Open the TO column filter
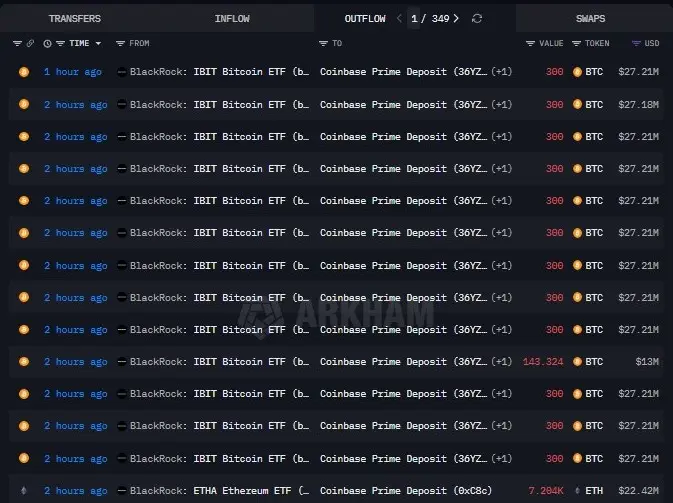The width and height of the screenshot is (673, 503). pos(323,43)
